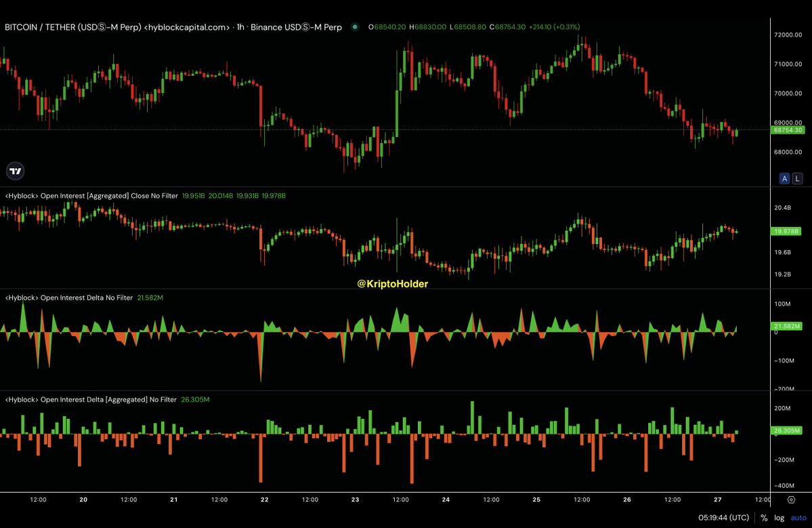Image resolution: width=812 pixels, height=528 pixels.
Task: Click the 19.978B open interest label
Action: (x=786, y=231)
